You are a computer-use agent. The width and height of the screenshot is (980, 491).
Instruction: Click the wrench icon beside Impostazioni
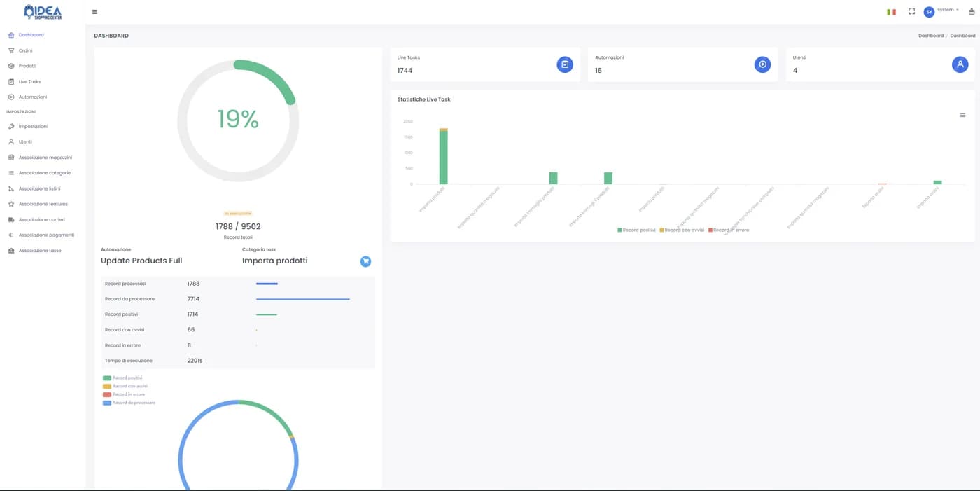click(x=11, y=127)
